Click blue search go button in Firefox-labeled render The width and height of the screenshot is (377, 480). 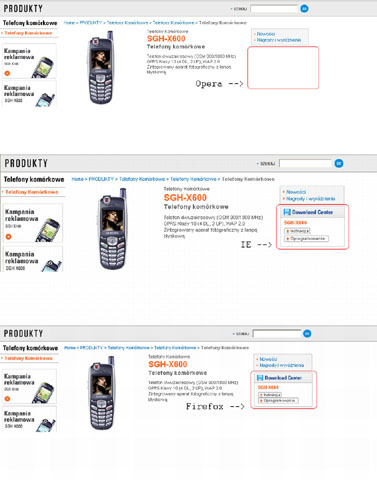(x=307, y=333)
